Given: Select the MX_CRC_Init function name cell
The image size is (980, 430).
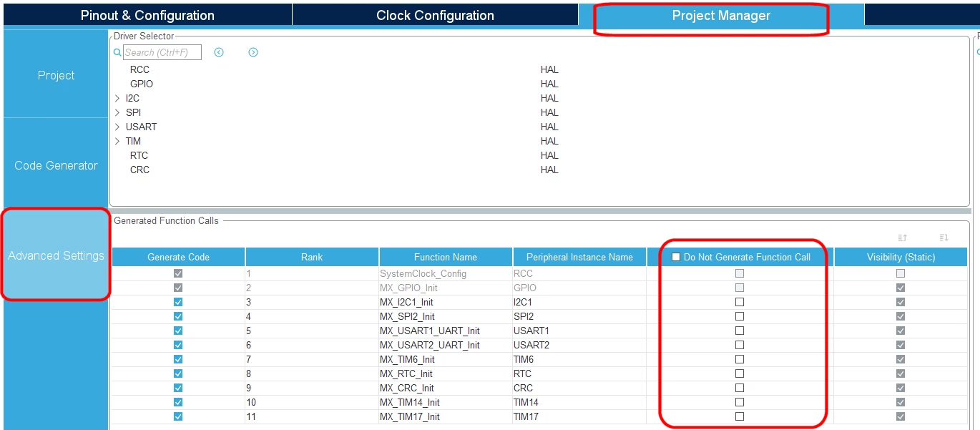Looking at the screenshot, I should [x=446, y=388].
